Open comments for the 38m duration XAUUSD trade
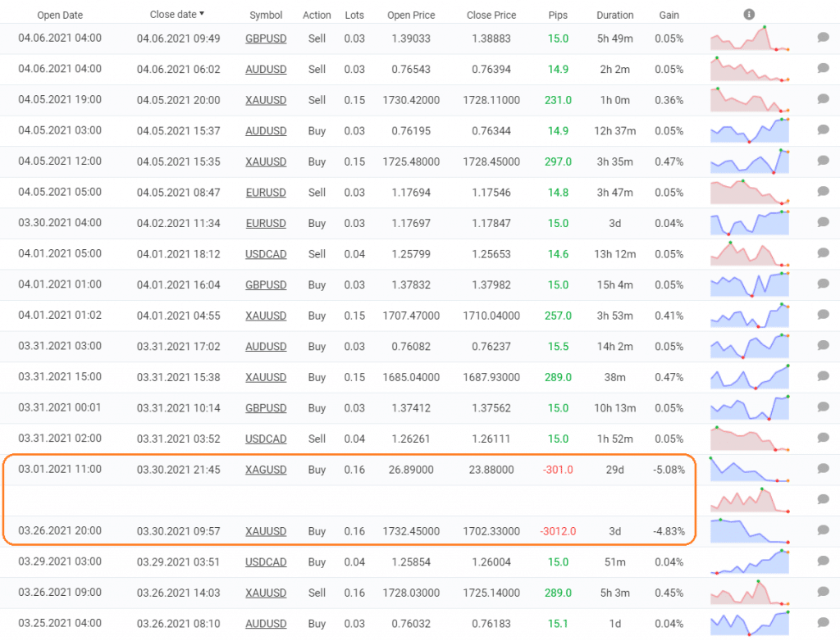The width and height of the screenshot is (840, 641). [x=824, y=377]
